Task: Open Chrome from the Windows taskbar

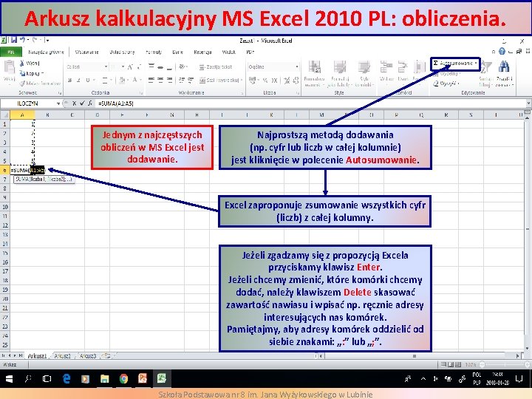Action: 123,378
